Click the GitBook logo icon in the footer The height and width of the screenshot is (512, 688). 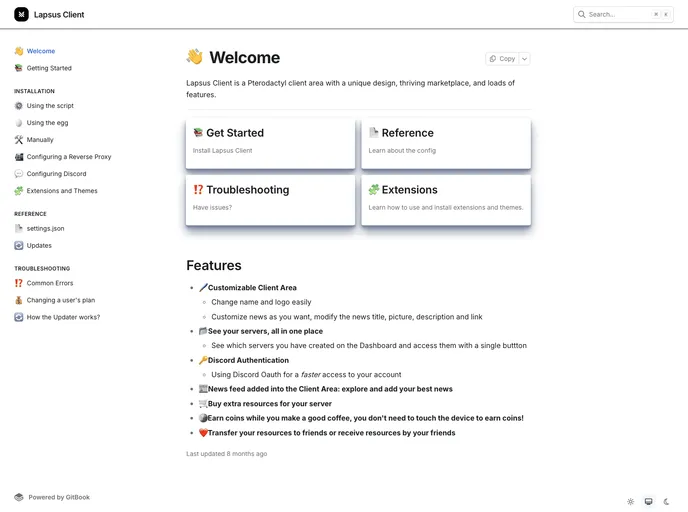pos(18,497)
